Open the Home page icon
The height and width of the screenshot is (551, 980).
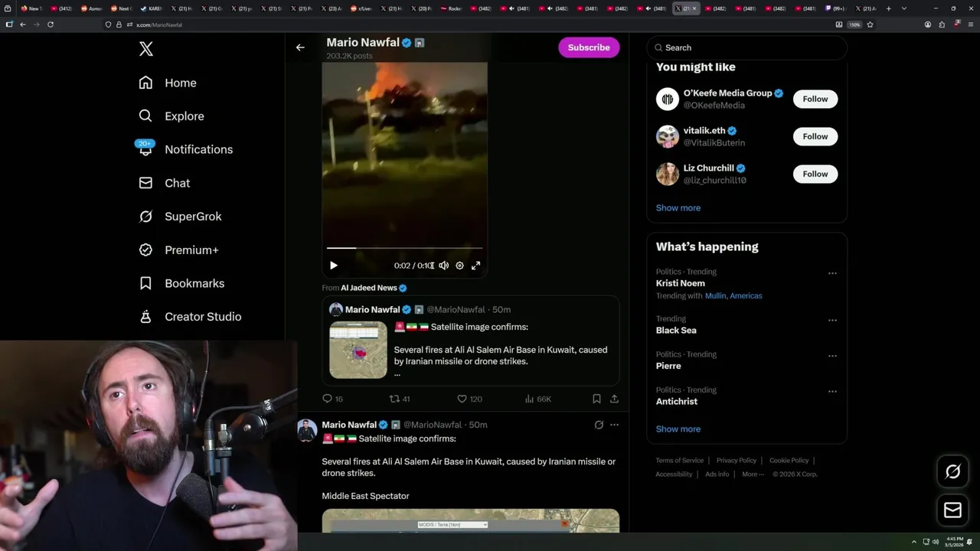coord(145,83)
